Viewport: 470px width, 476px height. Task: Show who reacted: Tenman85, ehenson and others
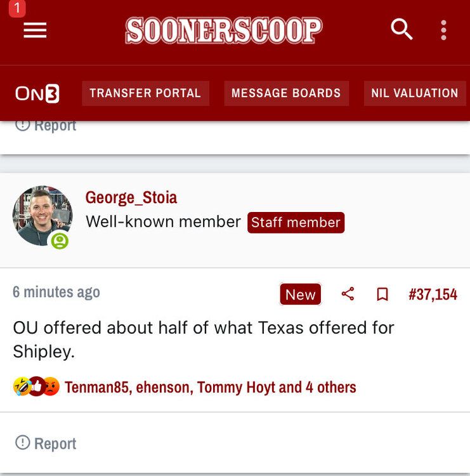(x=210, y=387)
